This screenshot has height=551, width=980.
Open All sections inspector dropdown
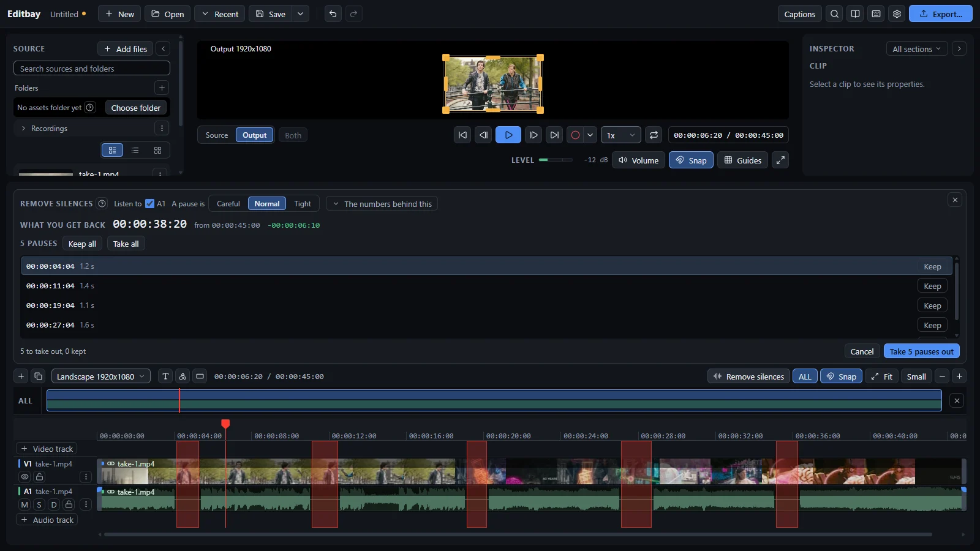pos(917,49)
